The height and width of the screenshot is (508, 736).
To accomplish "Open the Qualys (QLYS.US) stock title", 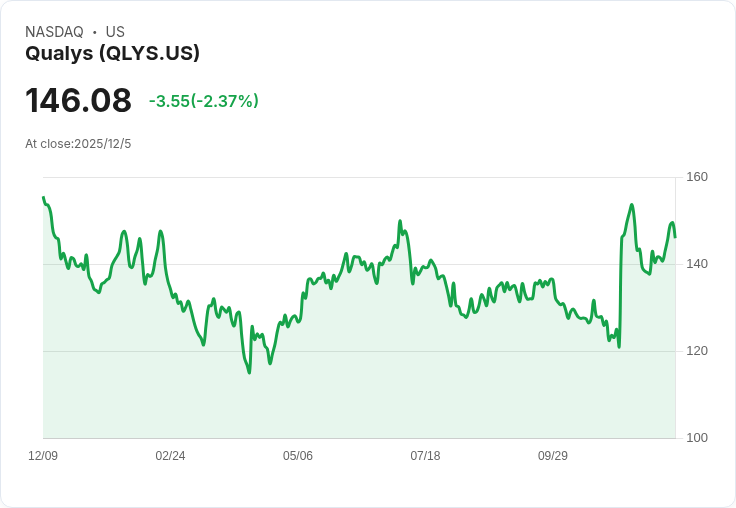I will 112,53.
